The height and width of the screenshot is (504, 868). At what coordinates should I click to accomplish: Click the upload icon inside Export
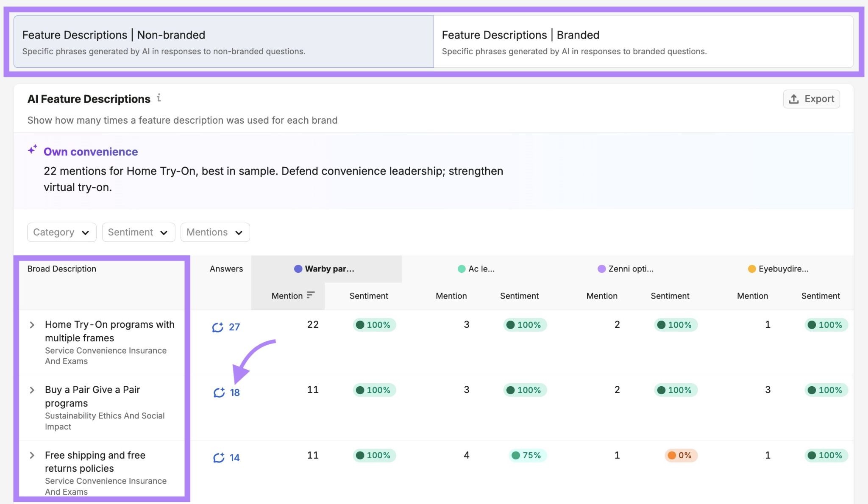794,99
